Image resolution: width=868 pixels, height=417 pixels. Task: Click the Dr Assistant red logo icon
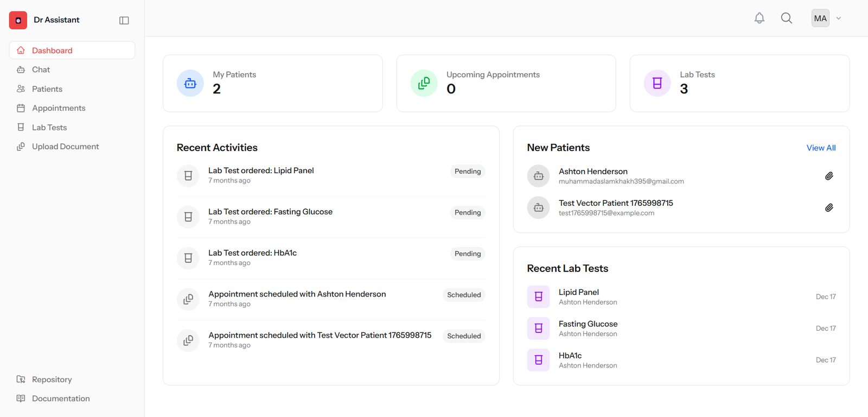[18, 20]
